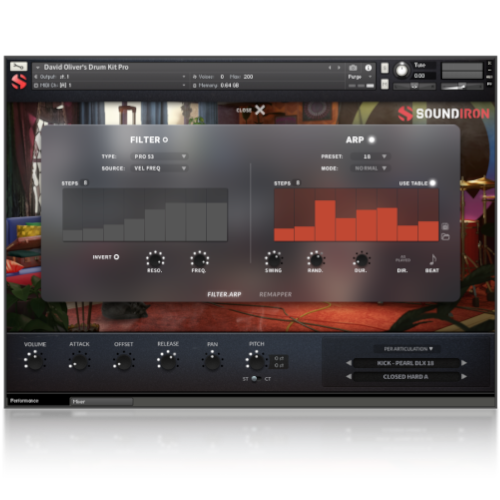Click the wrench edit icon in Kontakt header

pyautogui.click(x=19, y=66)
